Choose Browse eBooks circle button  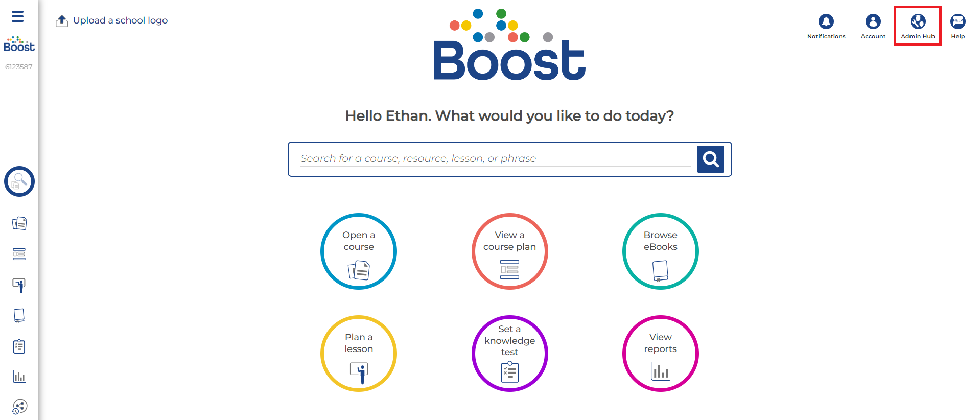point(660,251)
